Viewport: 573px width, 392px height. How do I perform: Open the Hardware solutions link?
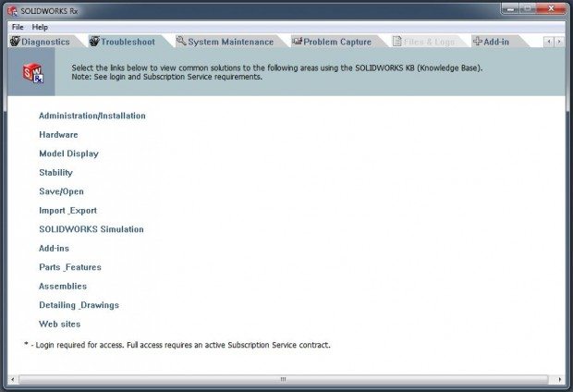[58, 135]
